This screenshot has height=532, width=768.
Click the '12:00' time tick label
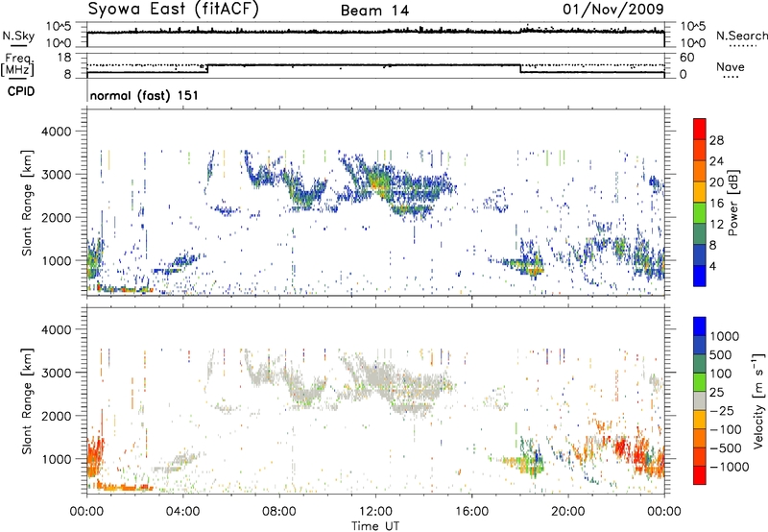point(375,512)
